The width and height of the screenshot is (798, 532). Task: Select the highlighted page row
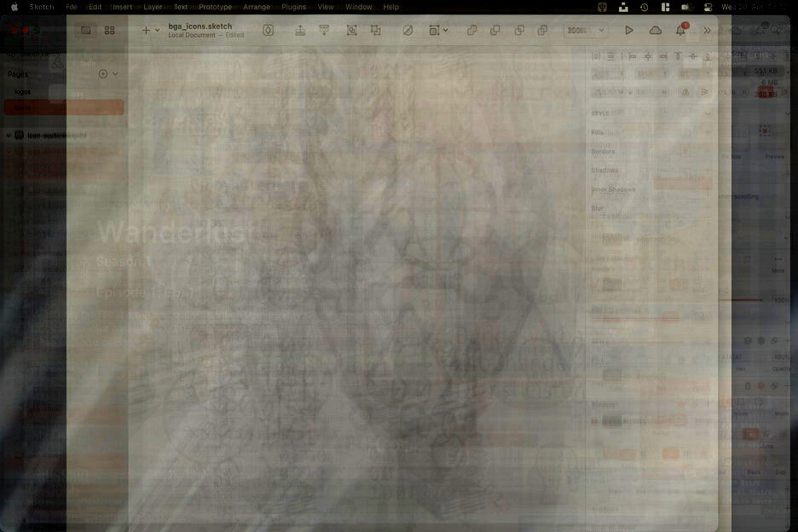[x=64, y=107]
